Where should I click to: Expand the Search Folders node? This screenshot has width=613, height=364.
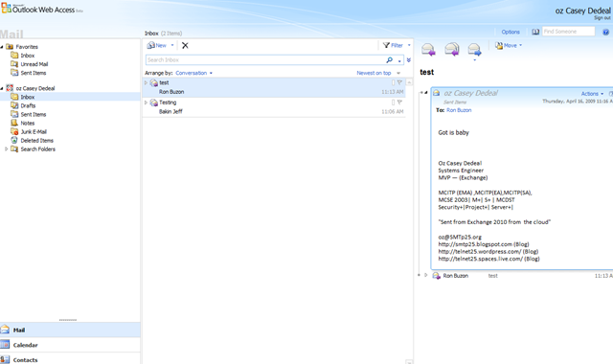(6, 149)
